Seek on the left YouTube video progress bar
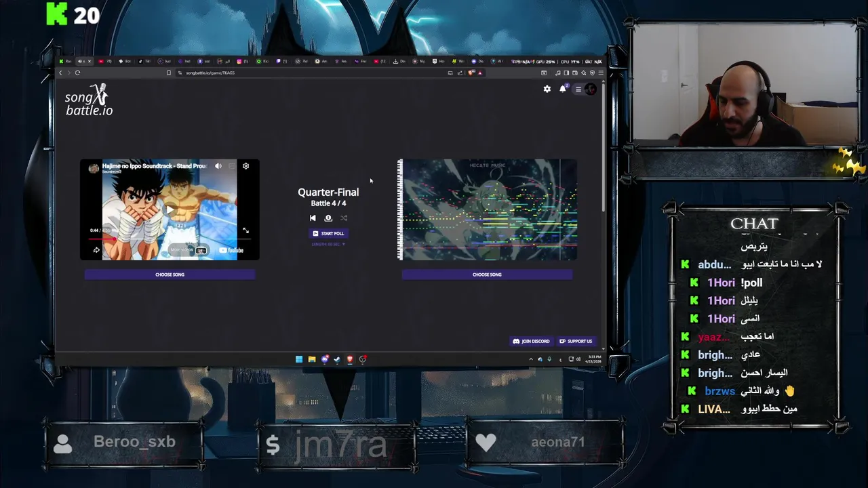The width and height of the screenshot is (868, 488). [170, 239]
